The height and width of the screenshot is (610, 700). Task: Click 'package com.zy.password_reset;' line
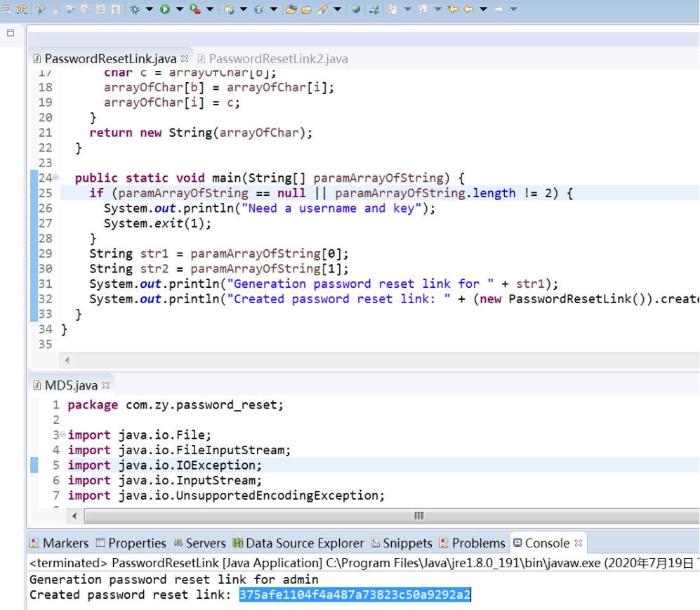pyautogui.click(x=176, y=405)
